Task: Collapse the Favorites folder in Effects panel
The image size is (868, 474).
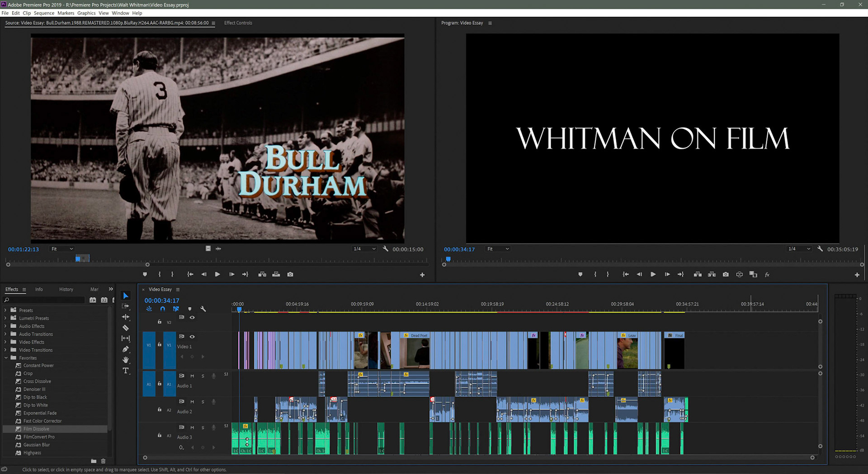Action: click(6, 358)
